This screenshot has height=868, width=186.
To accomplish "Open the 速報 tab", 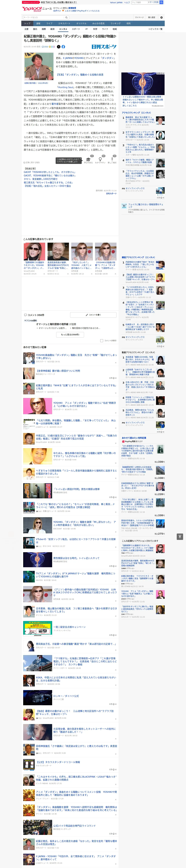I will 38,24.
